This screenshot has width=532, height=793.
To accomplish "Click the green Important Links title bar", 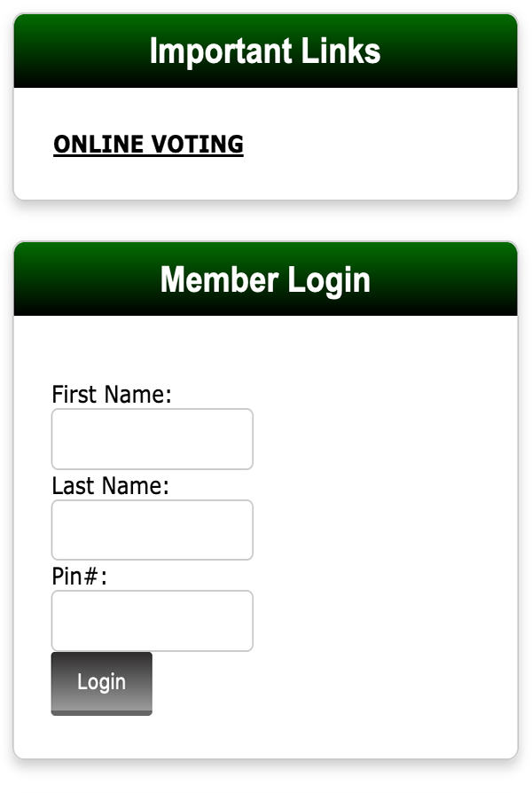I will coord(443,51).
